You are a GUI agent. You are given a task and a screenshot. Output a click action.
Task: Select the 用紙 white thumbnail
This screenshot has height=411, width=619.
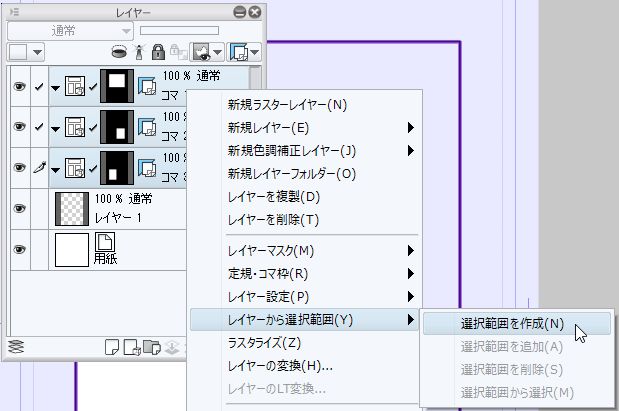72,250
